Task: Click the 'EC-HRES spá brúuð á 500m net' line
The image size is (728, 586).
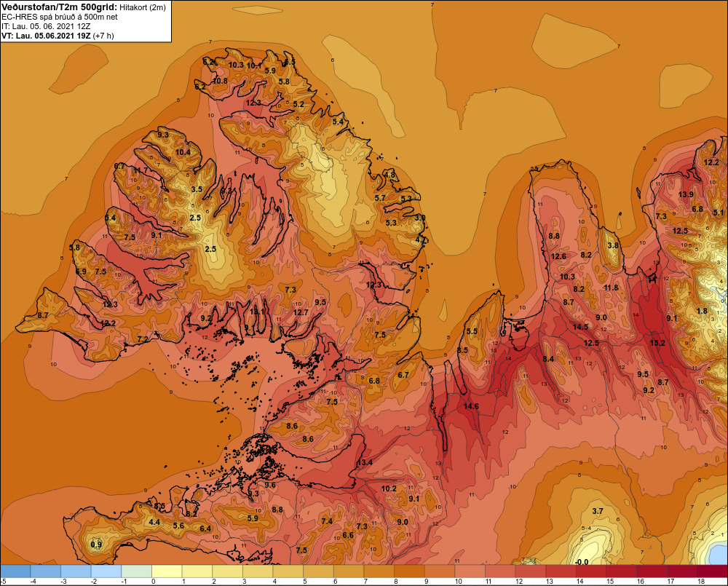Action: (x=60, y=17)
